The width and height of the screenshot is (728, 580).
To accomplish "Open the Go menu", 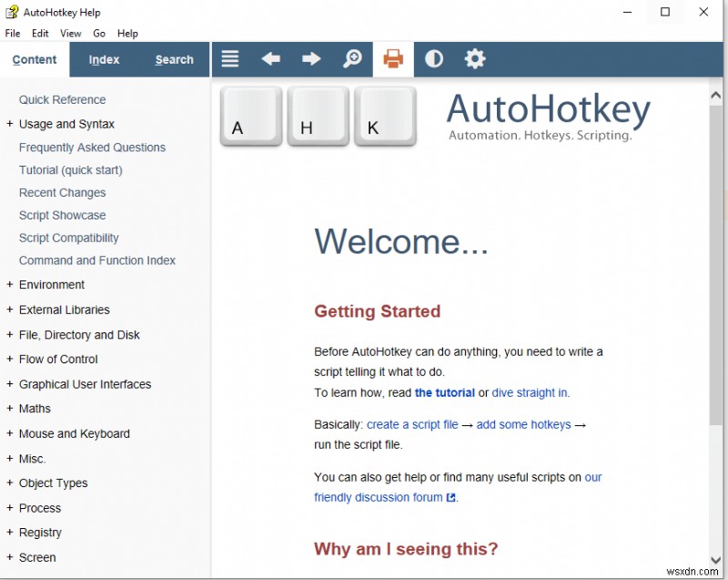I will (x=99, y=33).
